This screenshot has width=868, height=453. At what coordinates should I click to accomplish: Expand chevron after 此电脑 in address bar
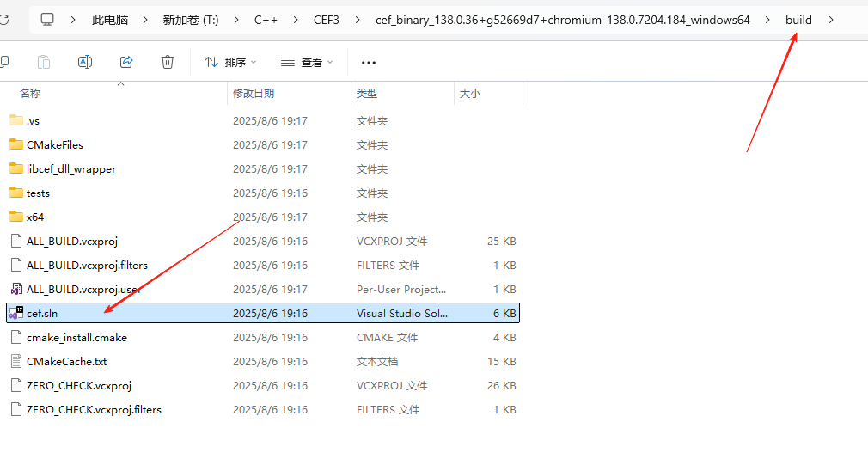click(145, 20)
